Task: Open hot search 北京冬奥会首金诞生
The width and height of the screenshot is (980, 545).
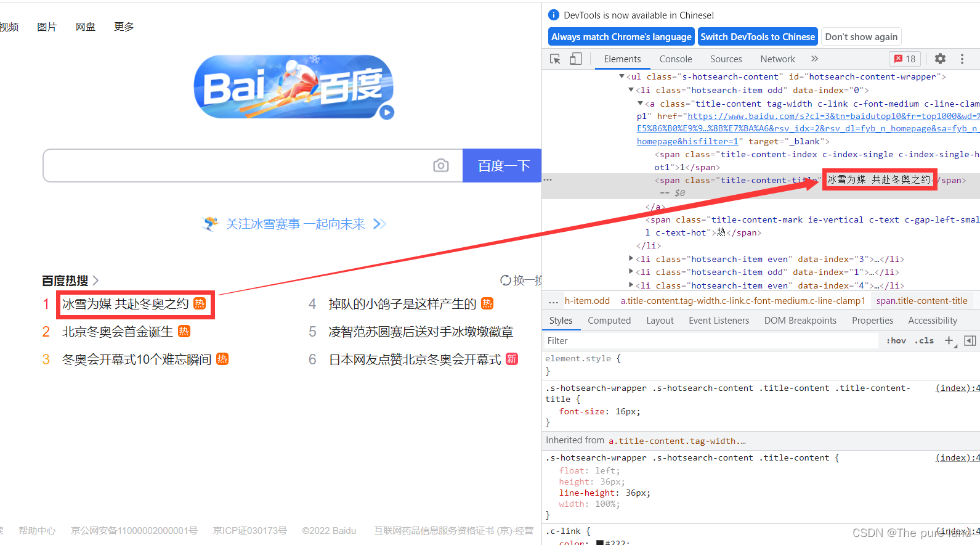Action: click(x=117, y=332)
